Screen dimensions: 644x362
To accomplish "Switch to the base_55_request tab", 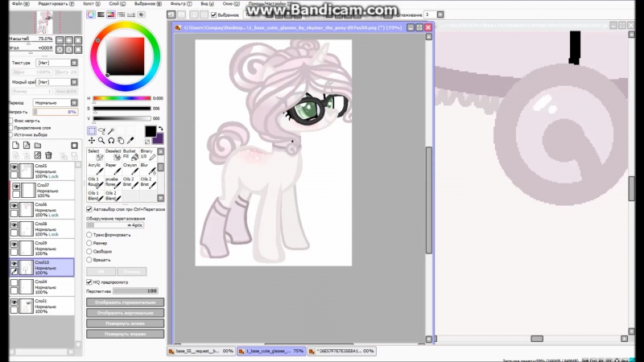I will point(201,352).
